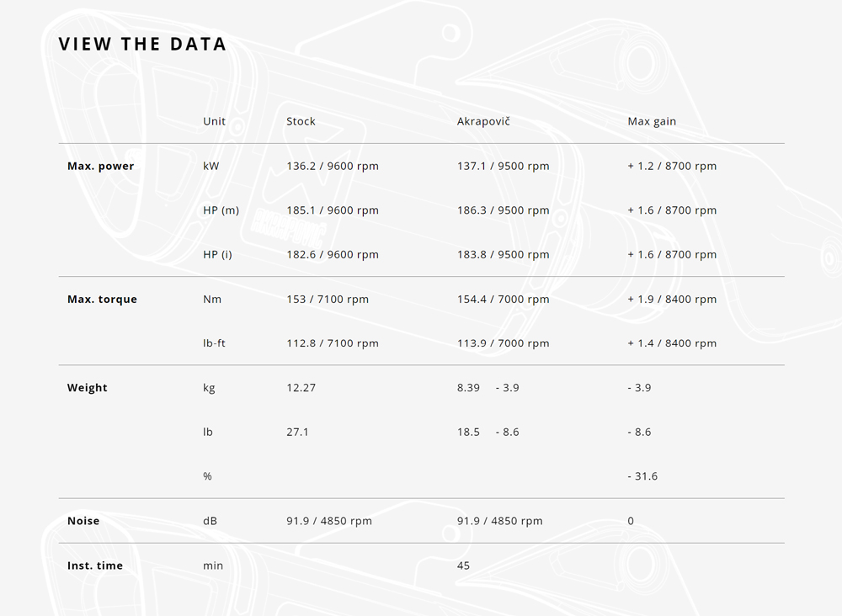Click the lb-ft unit label
The height and width of the screenshot is (616, 842).
click(x=214, y=343)
